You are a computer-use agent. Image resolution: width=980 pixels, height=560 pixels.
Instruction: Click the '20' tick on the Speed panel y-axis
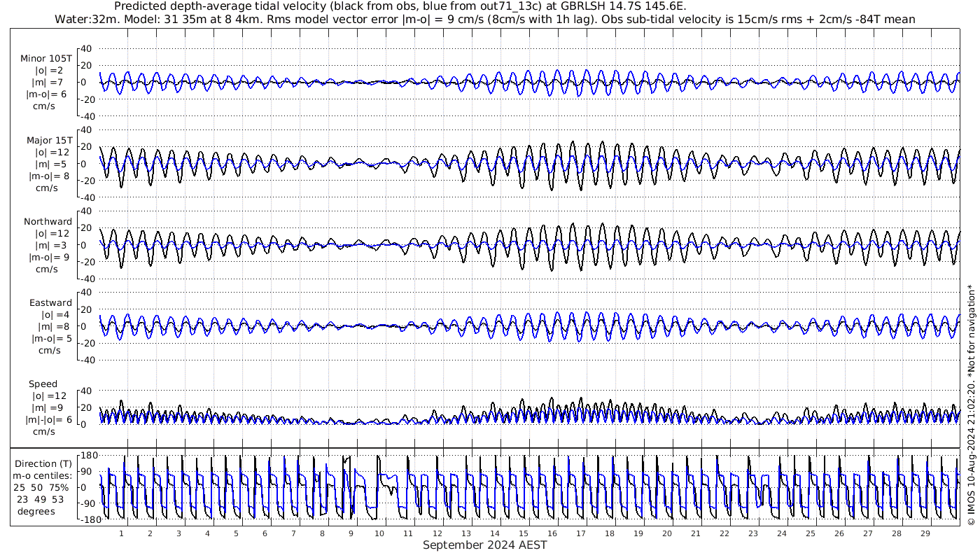tap(86, 407)
